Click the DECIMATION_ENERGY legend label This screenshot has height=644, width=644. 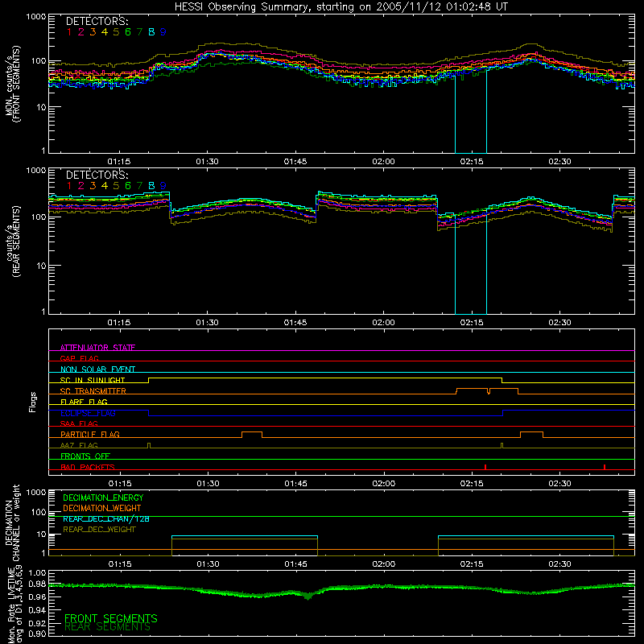103,497
